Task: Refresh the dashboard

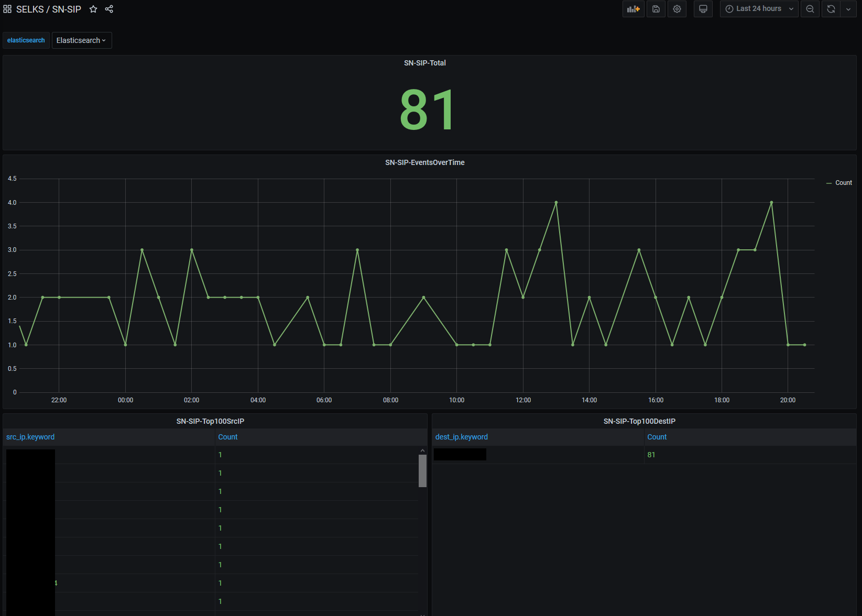Action: pos(831,9)
